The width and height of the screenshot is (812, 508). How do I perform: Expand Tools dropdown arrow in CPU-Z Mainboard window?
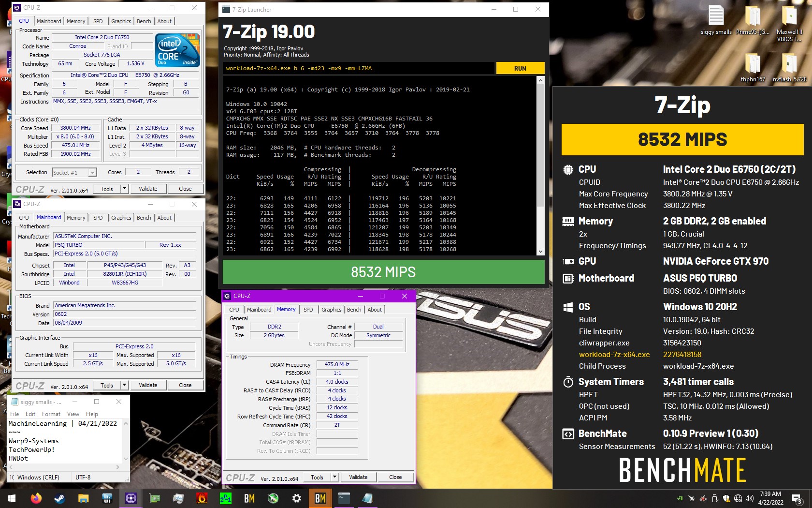point(124,385)
